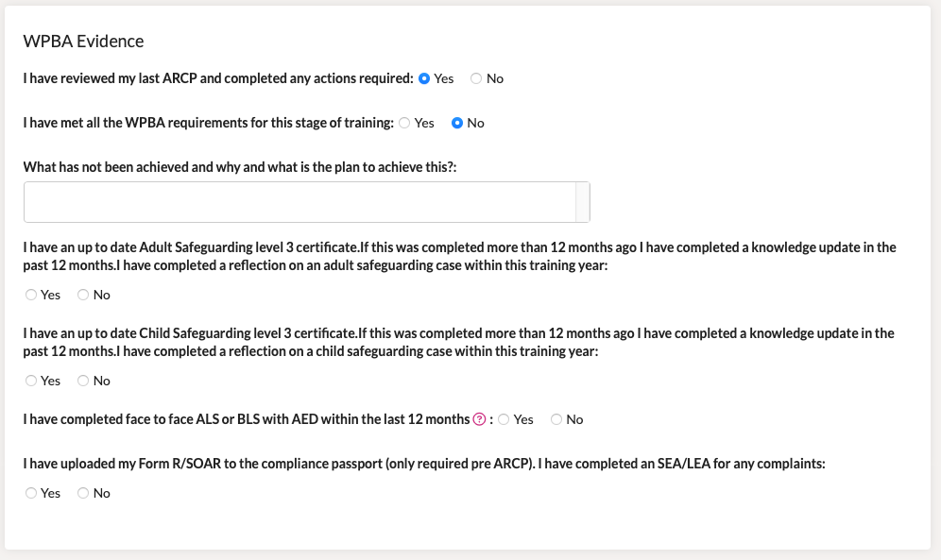This screenshot has height=560, width=941.
Task: Open the help tooltip for ALS or BLS question
Action: point(481,419)
